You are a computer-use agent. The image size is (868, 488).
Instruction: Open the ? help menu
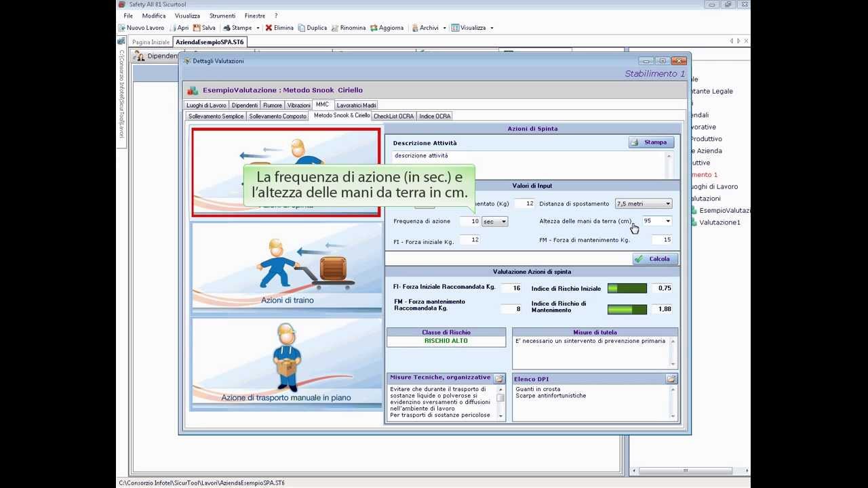click(276, 16)
